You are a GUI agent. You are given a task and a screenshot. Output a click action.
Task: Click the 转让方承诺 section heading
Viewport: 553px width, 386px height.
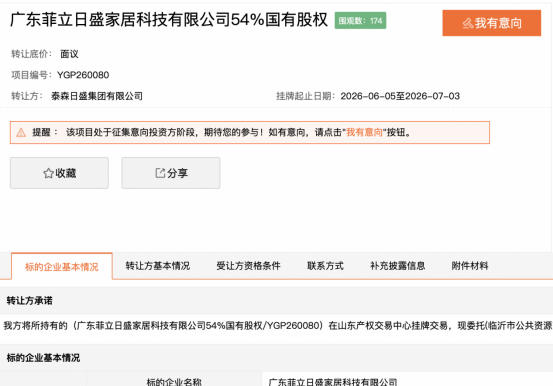30,301
